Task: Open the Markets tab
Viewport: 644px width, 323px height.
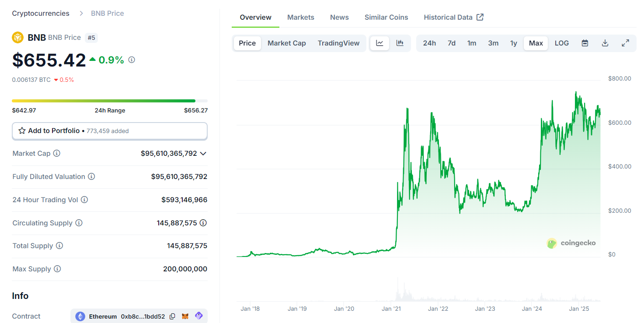Action: click(x=301, y=18)
